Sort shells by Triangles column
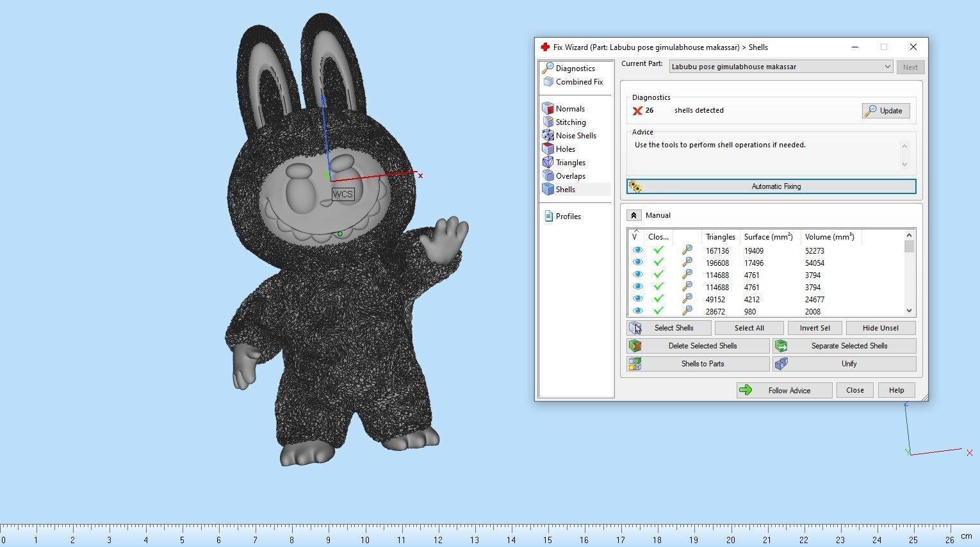Image resolution: width=980 pixels, height=547 pixels. 720,236
